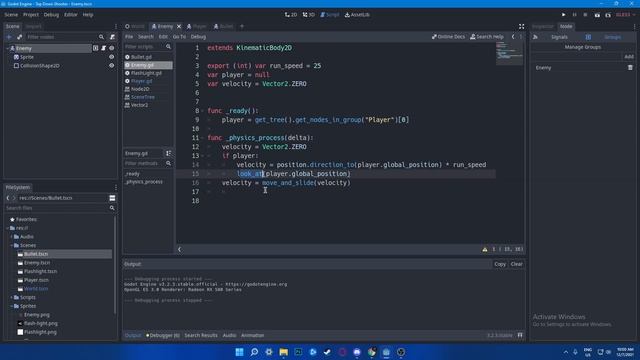
Task: Switch to the 3D workspace
Action: pyautogui.click(x=309, y=15)
